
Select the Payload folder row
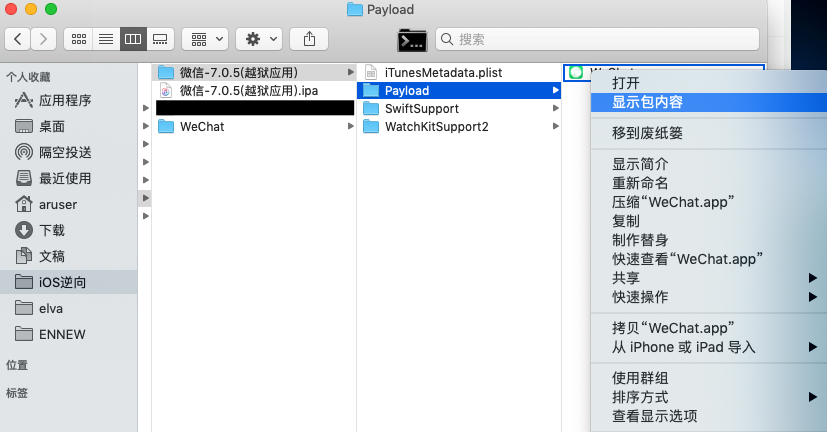tap(459, 91)
